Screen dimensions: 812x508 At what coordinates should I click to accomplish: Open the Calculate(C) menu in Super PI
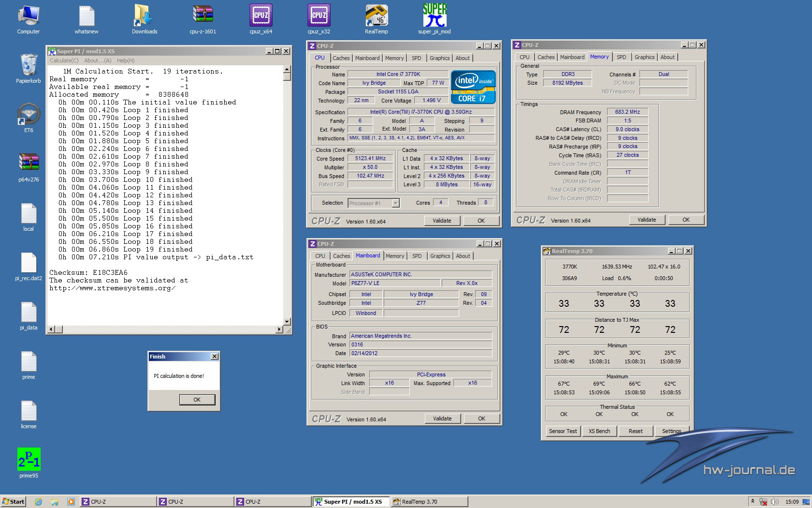[64, 60]
